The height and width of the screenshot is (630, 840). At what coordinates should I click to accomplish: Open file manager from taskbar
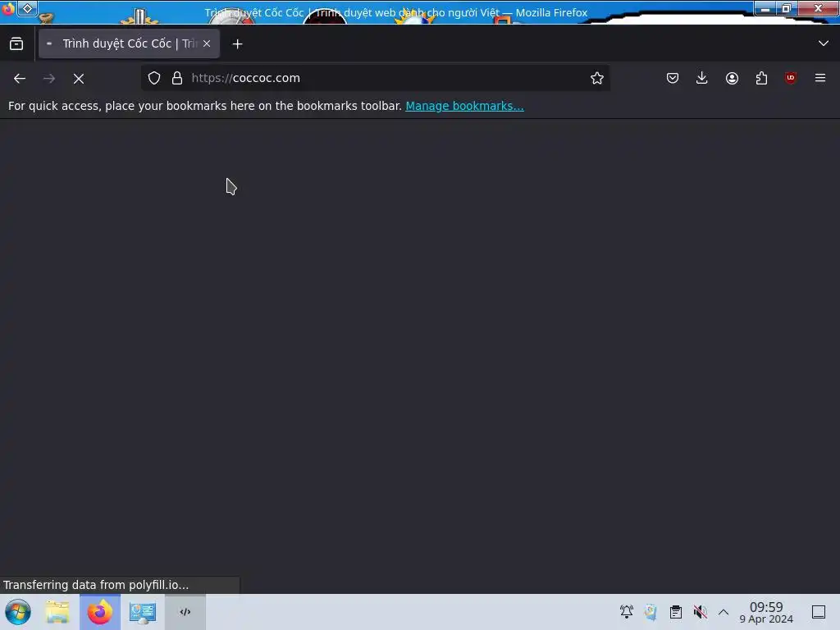[x=58, y=612]
